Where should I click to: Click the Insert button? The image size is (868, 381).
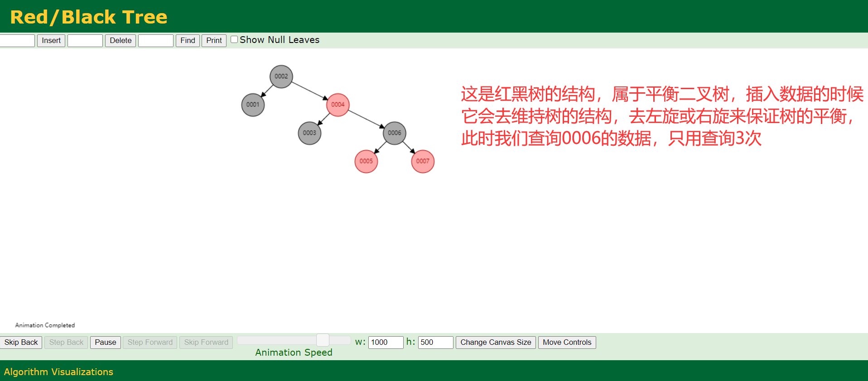pyautogui.click(x=51, y=41)
